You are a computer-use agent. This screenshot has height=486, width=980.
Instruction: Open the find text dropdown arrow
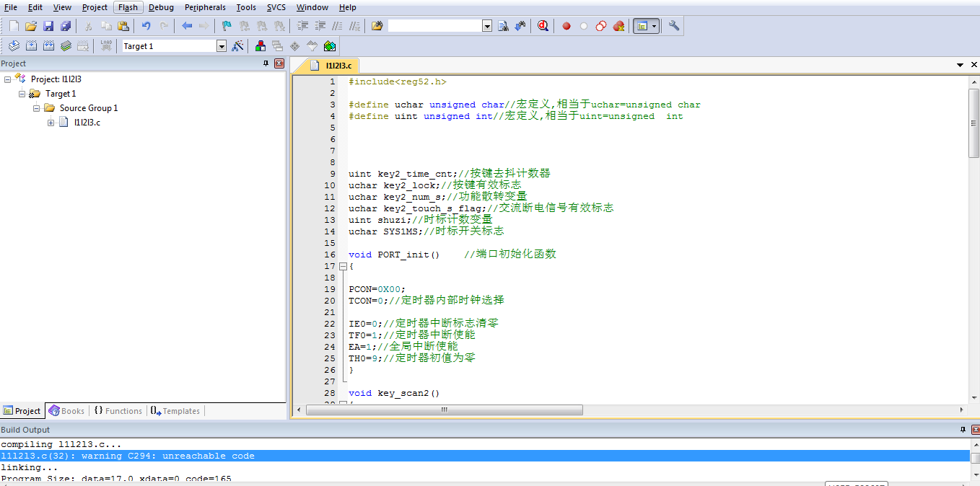pyautogui.click(x=487, y=26)
